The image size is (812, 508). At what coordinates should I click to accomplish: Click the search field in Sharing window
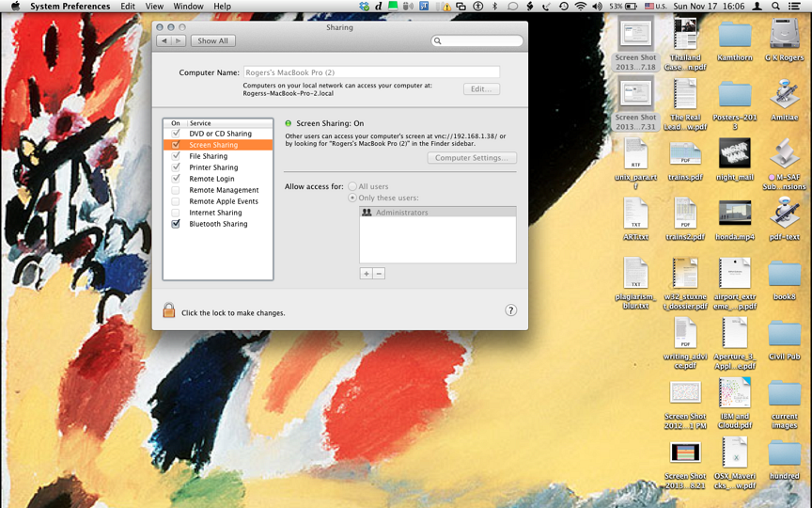[476, 40]
